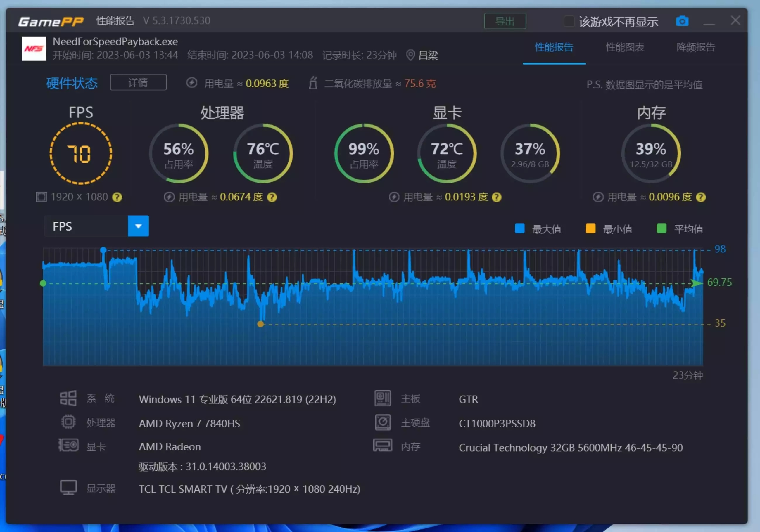760x532 pixels.
Task: Click the 导出 export button
Action: tap(505, 21)
